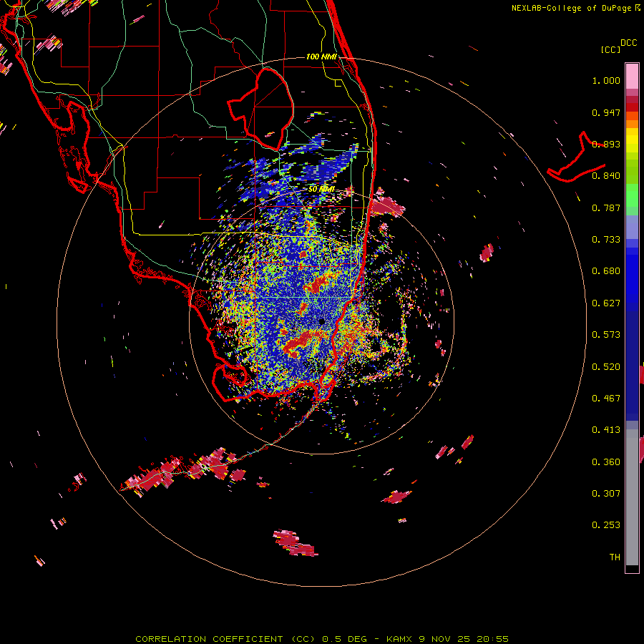Click the 0.787 value on the color scale
The height and width of the screenshot is (644, 644).
606,208
